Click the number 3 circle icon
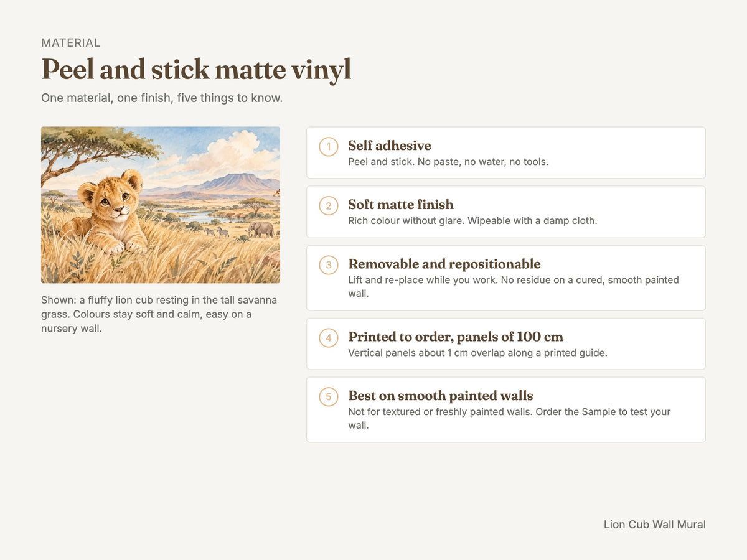Image resolution: width=747 pixels, height=560 pixels. coord(329,265)
